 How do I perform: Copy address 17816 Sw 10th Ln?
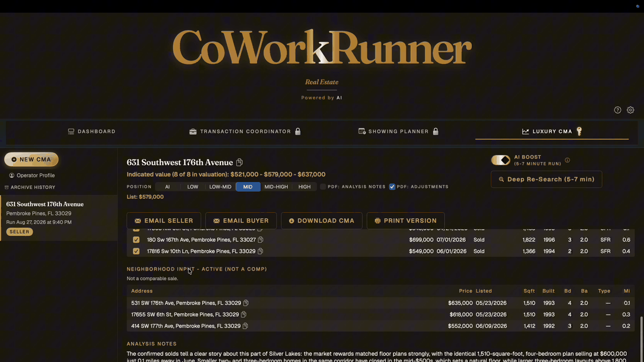pos(260,251)
